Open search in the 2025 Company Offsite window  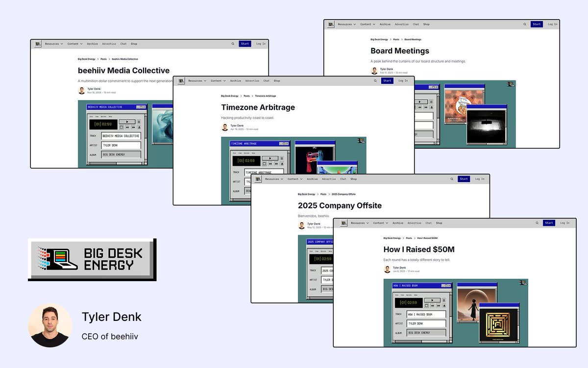(x=452, y=179)
